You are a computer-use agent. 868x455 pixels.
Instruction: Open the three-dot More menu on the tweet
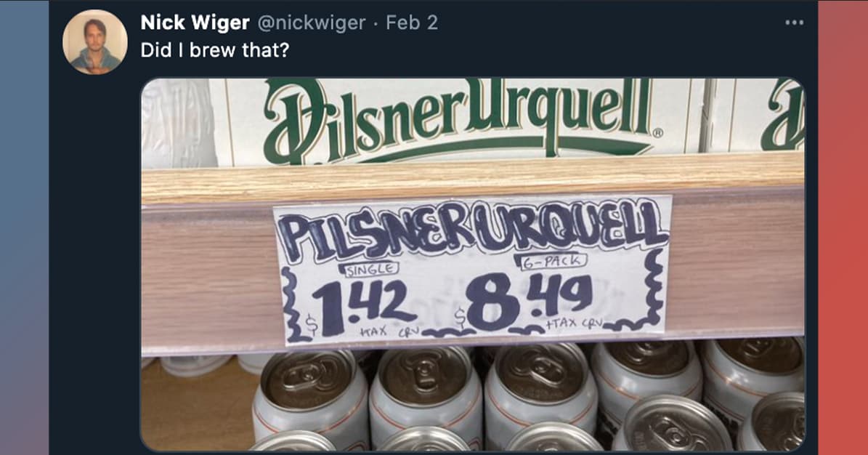pos(794,23)
